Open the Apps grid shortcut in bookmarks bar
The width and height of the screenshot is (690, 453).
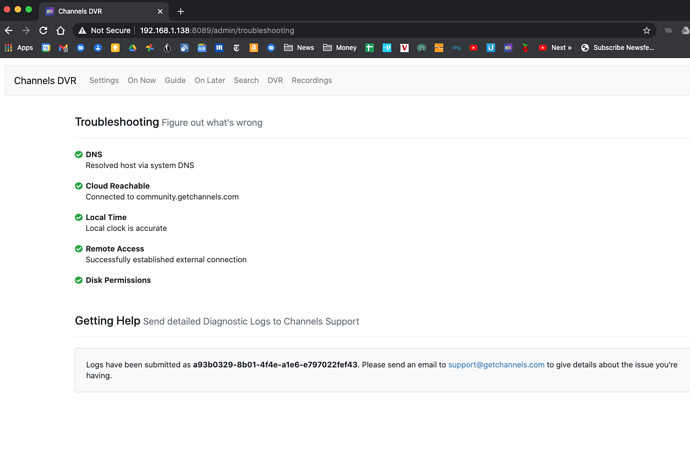(19, 48)
